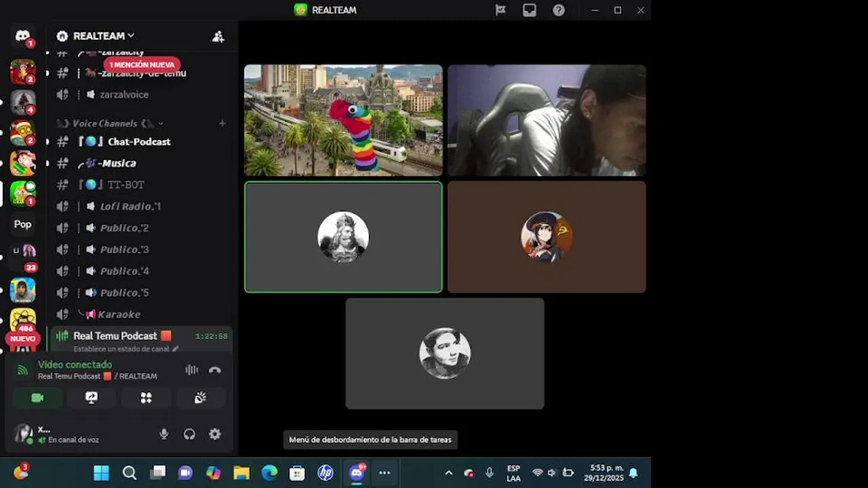
Task: Click the Video conectado status text
Action: (75, 365)
